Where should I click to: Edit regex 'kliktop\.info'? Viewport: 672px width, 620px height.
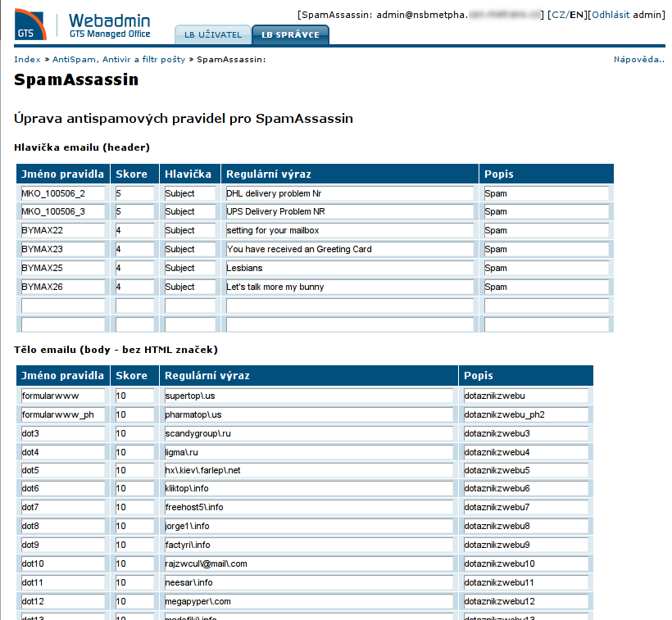pos(309,488)
